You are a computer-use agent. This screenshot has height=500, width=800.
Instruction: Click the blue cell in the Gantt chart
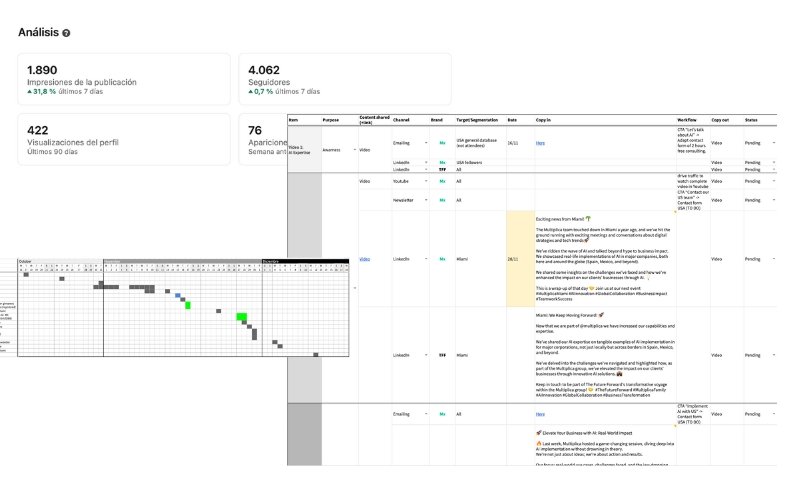coord(178,297)
